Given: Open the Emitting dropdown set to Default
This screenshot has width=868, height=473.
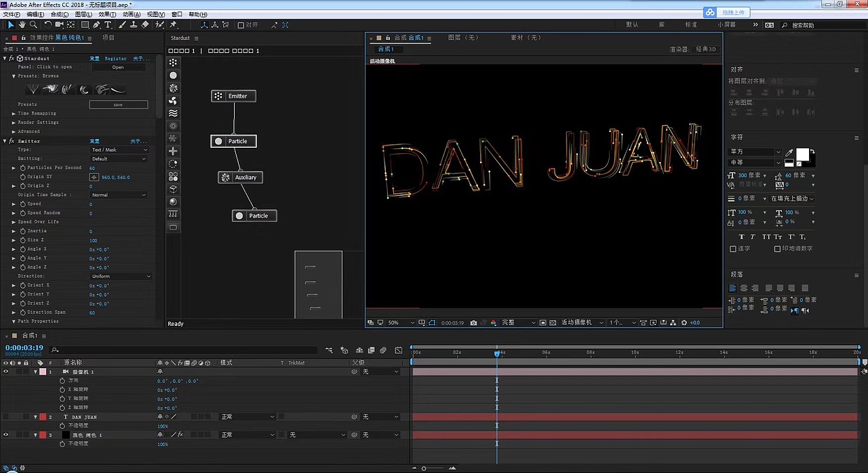Looking at the screenshot, I should [x=119, y=159].
